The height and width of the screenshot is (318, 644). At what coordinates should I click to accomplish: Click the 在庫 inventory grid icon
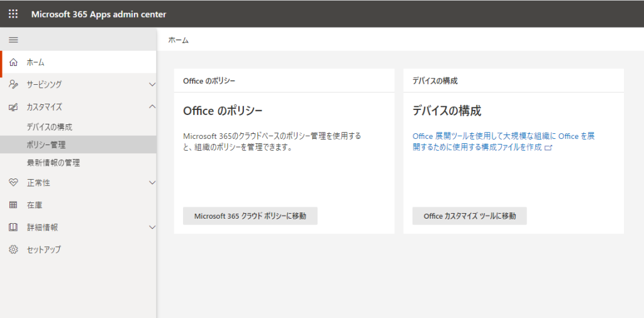point(13,205)
